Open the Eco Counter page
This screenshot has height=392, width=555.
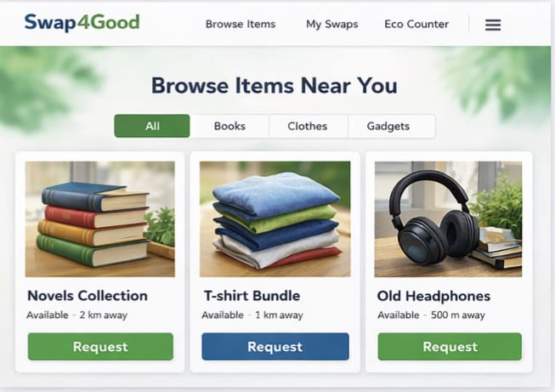(416, 24)
